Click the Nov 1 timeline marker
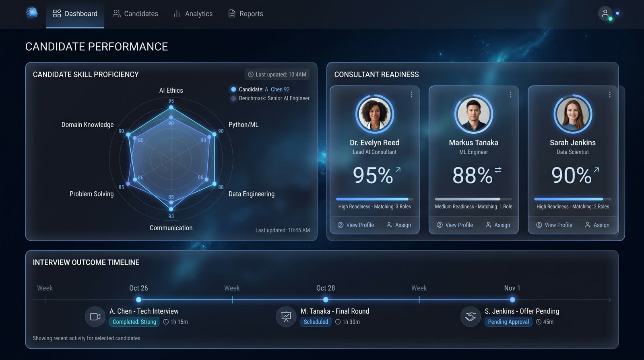Screen dimensions: 644x360 click(x=512, y=300)
